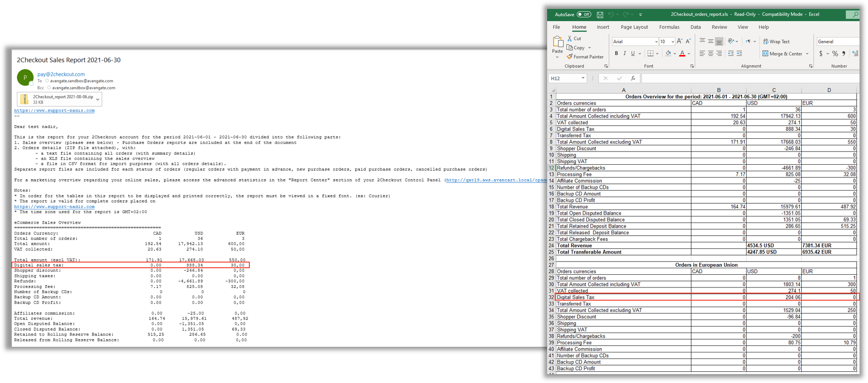Toggle Middle Align
868x383 pixels.
pyautogui.click(x=710, y=41)
